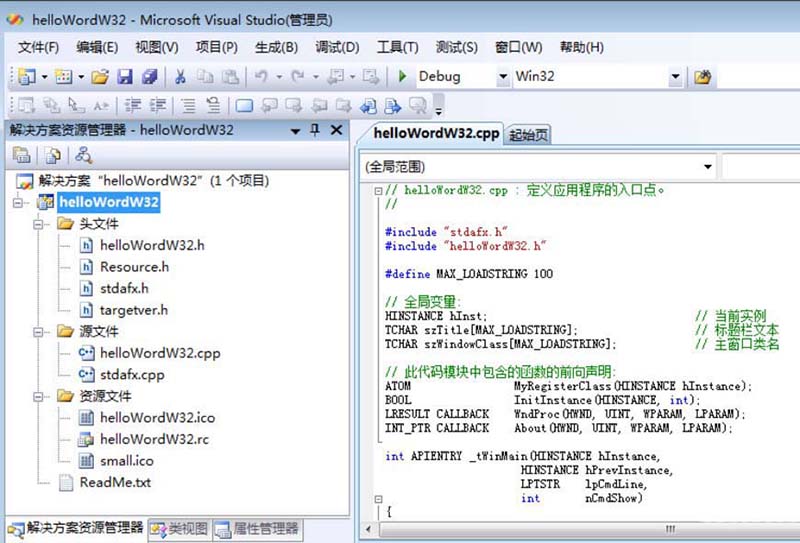Click the View Class Diagram icon
This screenshot has width=800, height=543.
point(83,155)
